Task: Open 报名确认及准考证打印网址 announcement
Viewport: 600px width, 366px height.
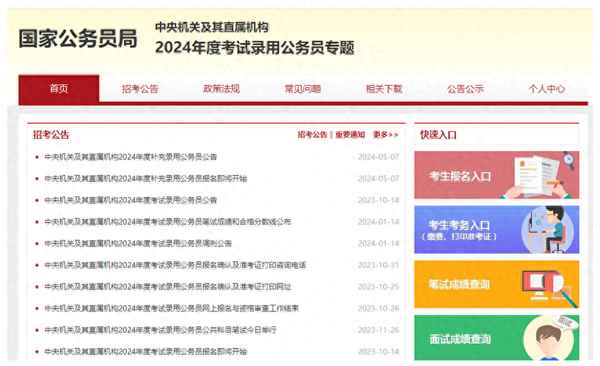Action: pos(168,287)
